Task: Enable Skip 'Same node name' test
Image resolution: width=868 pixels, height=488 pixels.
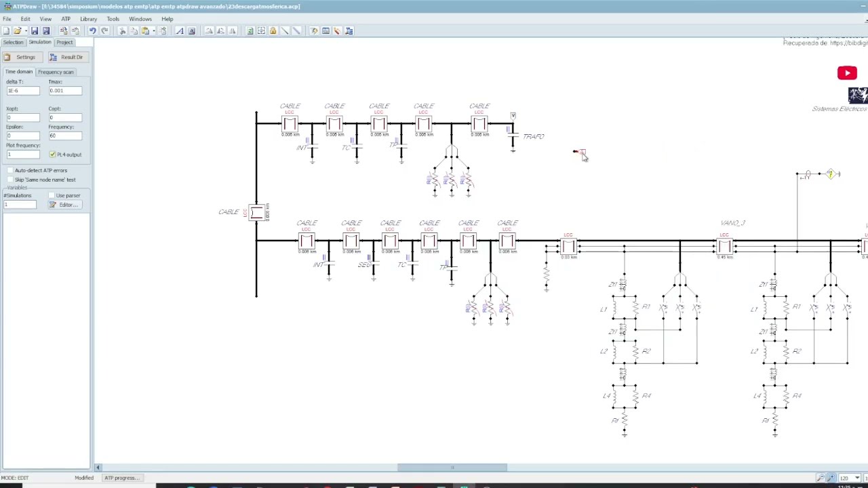Action: [x=9, y=180]
